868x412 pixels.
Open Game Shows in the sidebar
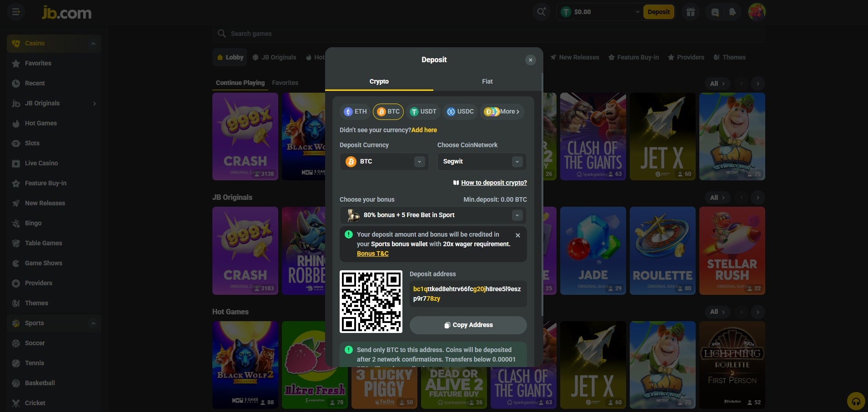pos(54,263)
